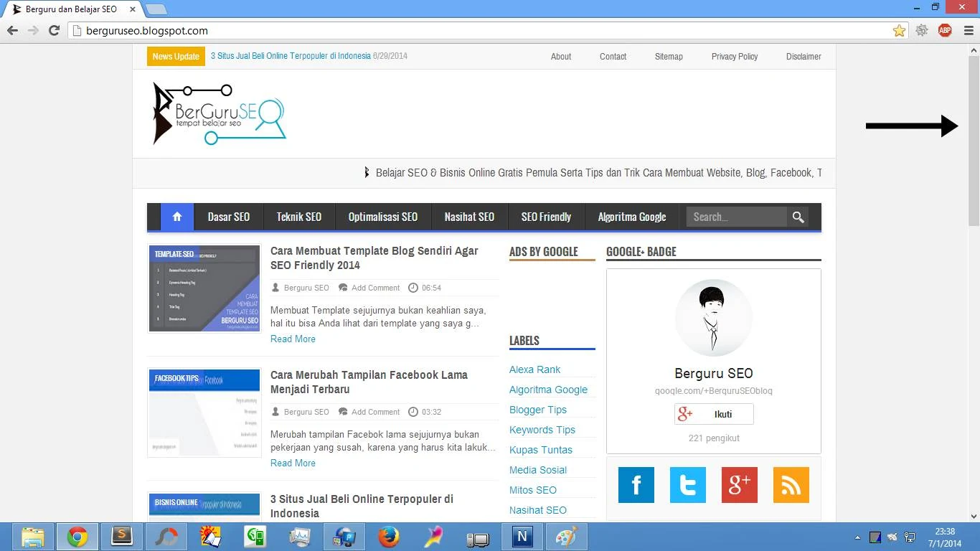This screenshot has width=980, height=551.
Task: Click the News Update yellow badge
Action: coord(176,56)
